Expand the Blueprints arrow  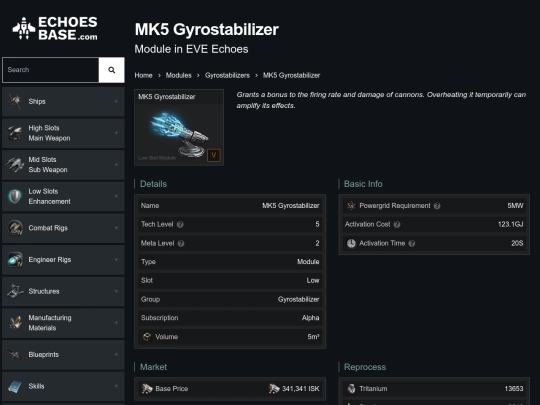pos(116,354)
